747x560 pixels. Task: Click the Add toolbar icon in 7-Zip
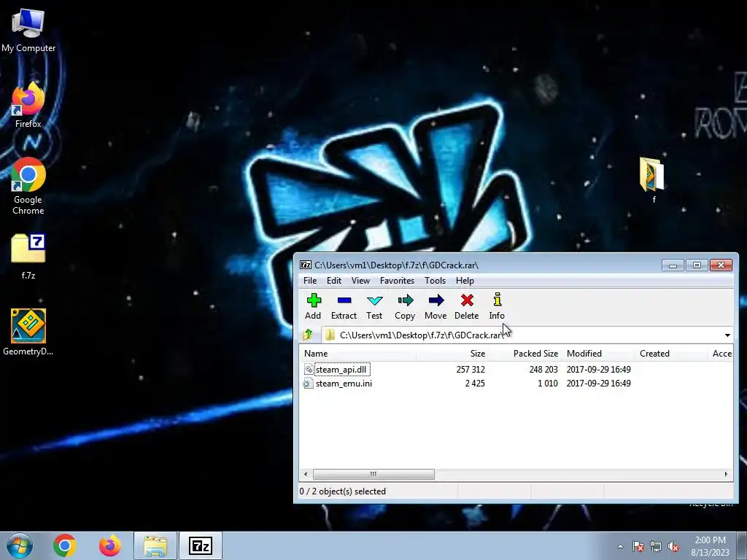tap(314, 300)
